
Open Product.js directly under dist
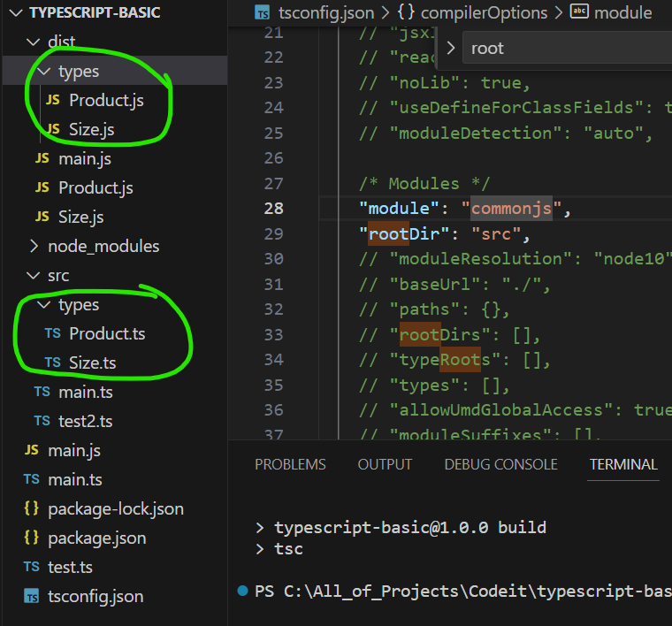coord(95,187)
